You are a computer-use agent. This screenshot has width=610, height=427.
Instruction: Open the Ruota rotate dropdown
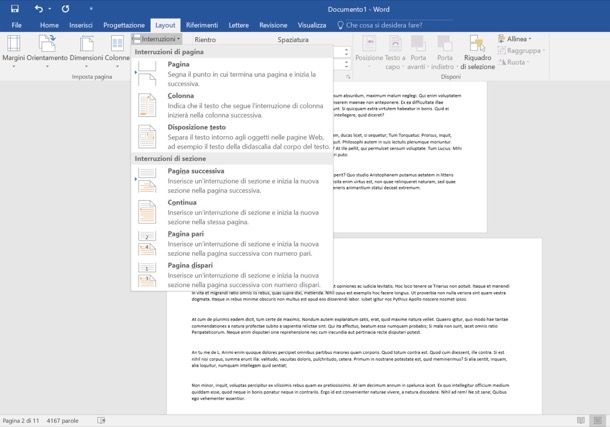point(513,62)
